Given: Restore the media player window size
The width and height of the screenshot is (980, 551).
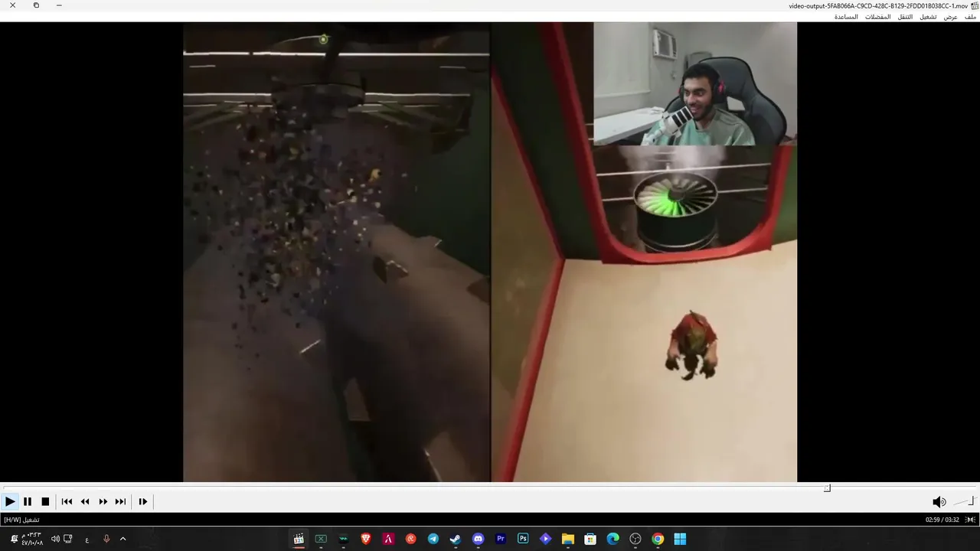Looking at the screenshot, I should [36, 5].
